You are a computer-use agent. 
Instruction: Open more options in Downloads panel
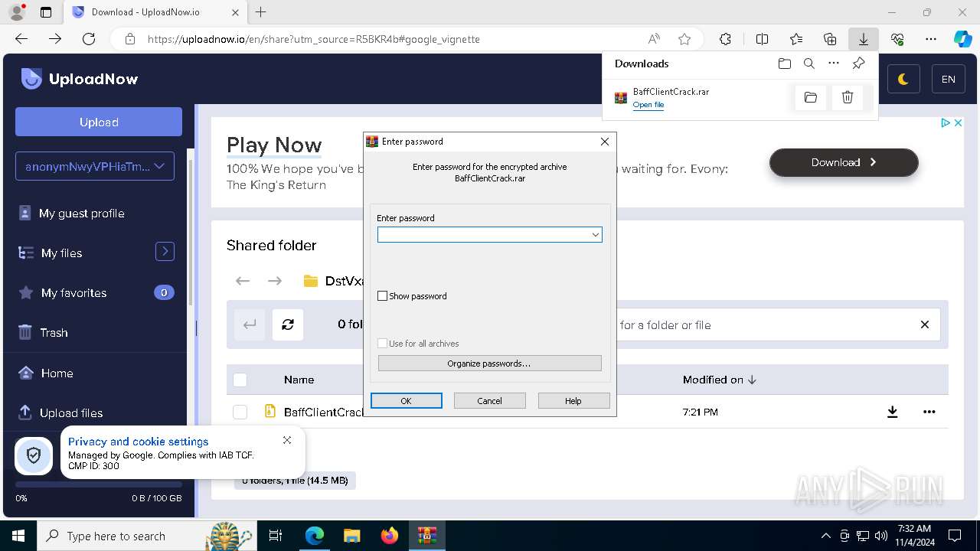pyautogui.click(x=834, y=64)
